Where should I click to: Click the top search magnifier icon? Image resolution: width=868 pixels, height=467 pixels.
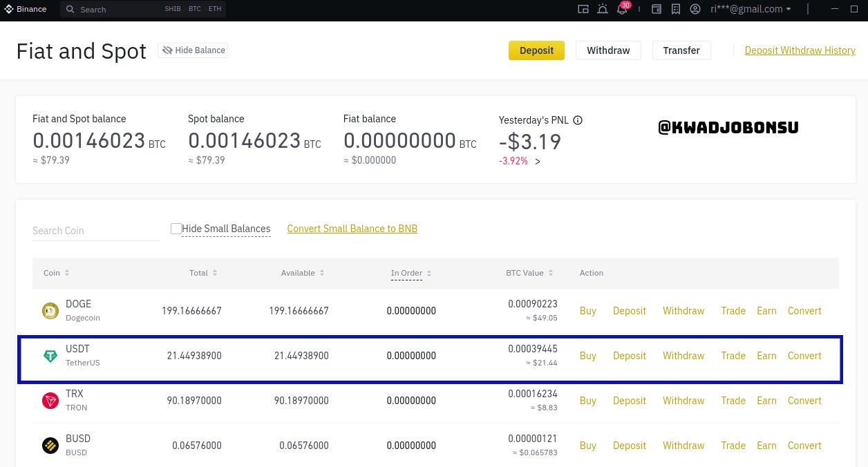tap(70, 10)
